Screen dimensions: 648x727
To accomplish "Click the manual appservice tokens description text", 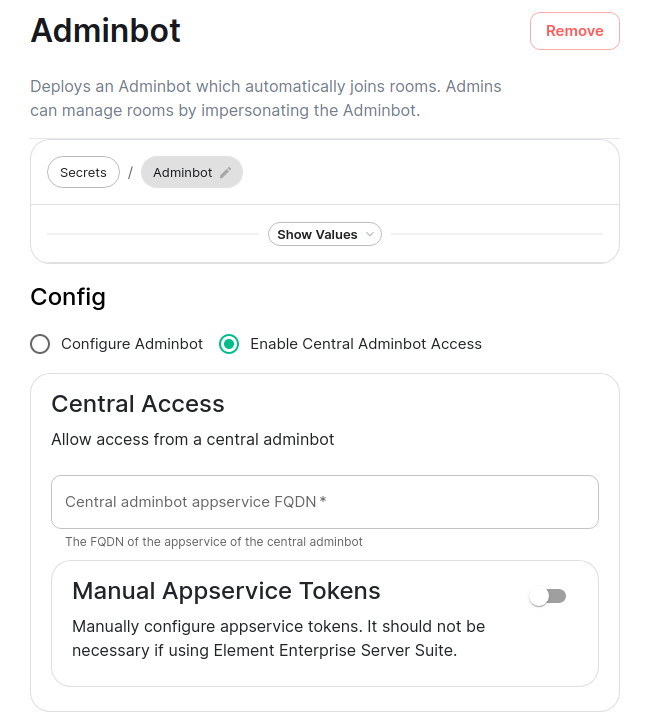I will [278, 638].
